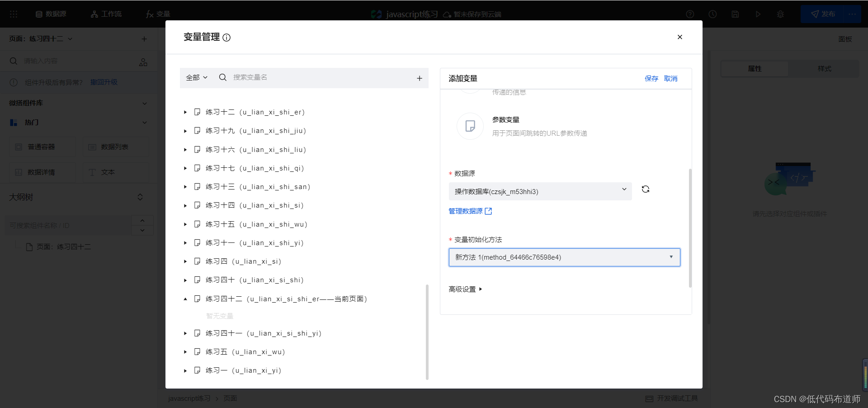Add a page with sidebar plus icon
The image size is (868, 408).
pos(144,39)
